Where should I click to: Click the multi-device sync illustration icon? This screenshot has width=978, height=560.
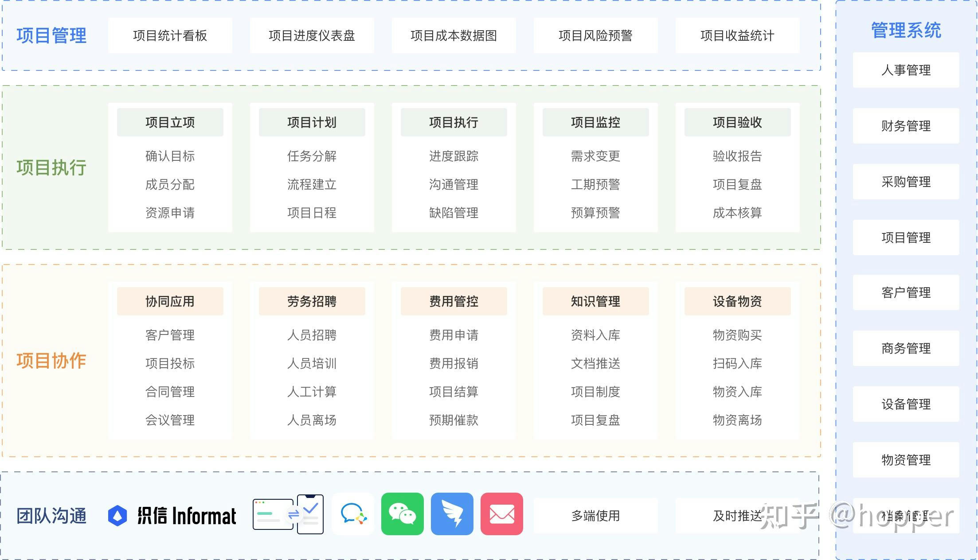pos(288,514)
